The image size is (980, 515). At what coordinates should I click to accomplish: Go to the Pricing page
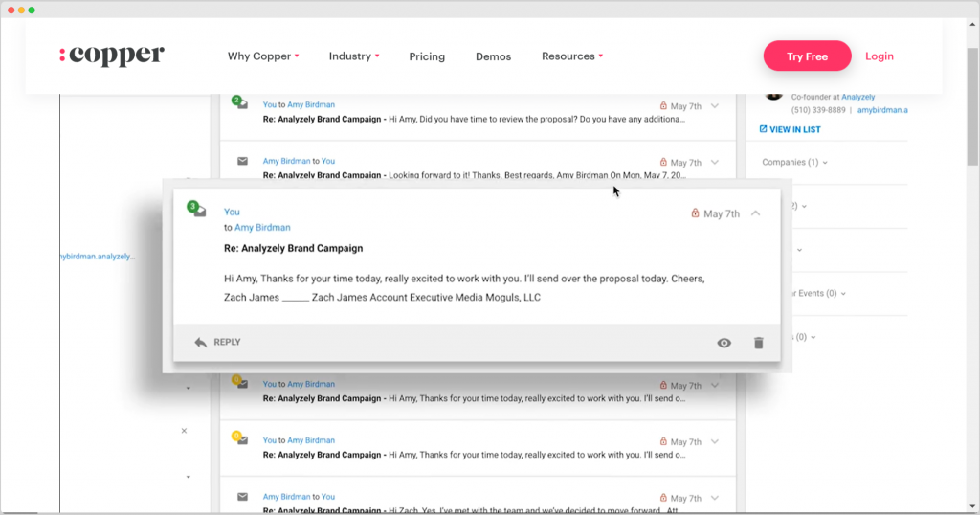pyautogui.click(x=427, y=56)
